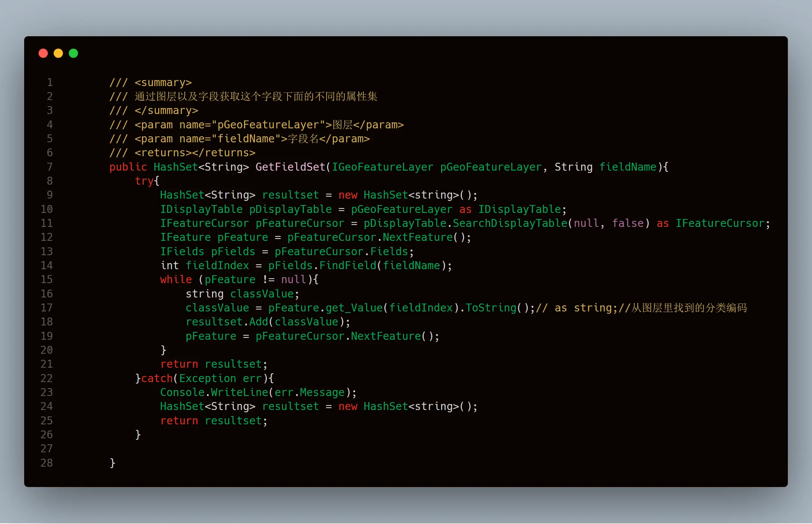This screenshot has width=812, height=524.
Task: Click the opening summary comment tag
Action: (163, 82)
